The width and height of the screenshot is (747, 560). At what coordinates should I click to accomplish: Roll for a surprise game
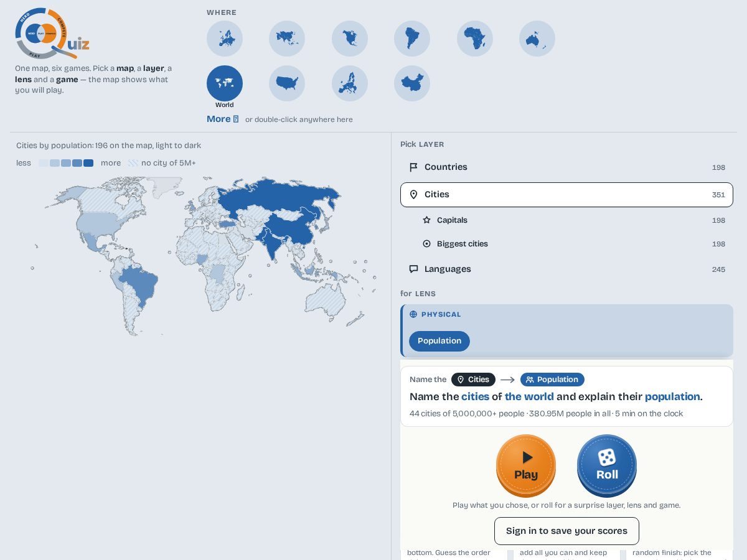[x=607, y=465]
